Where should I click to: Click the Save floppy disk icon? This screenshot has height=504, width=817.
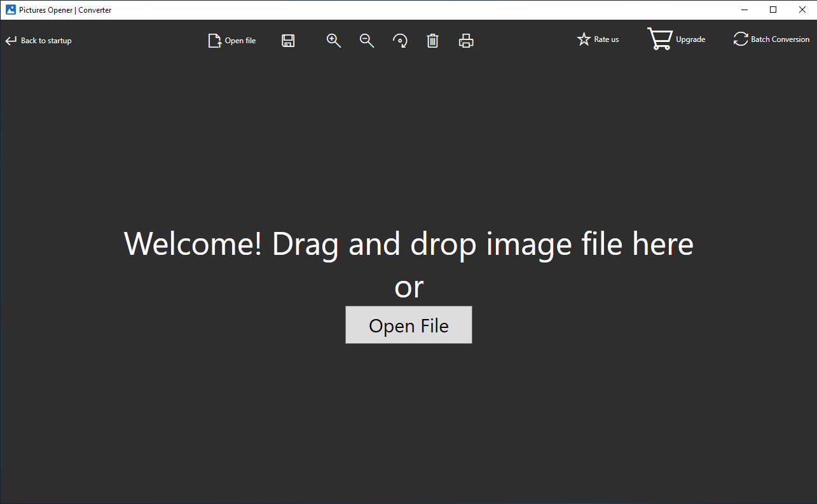coord(288,41)
